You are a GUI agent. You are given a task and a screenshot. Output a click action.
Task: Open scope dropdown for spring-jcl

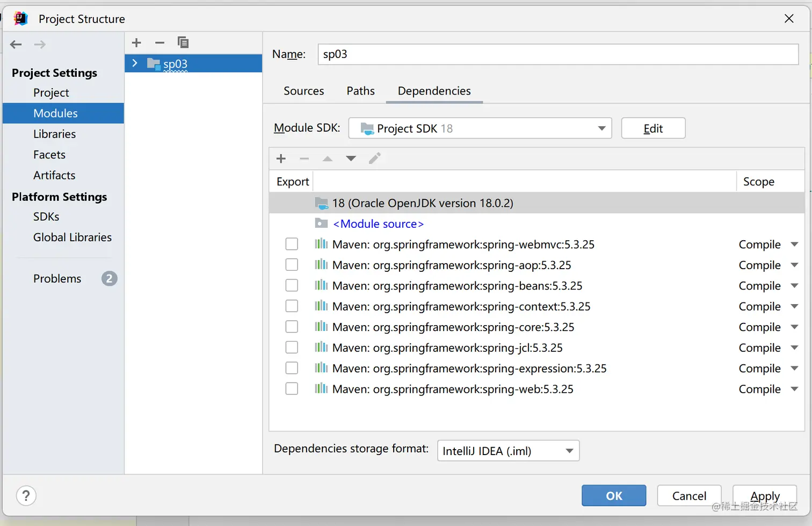(x=794, y=348)
